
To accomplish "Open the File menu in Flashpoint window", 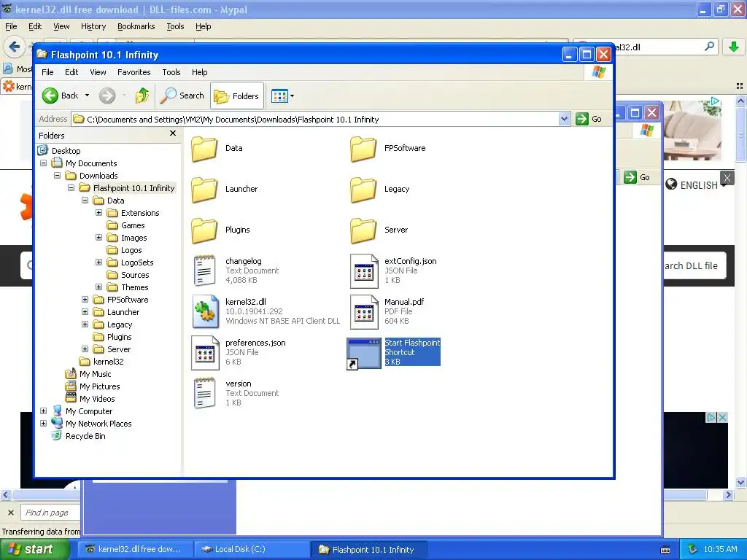I will click(47, 72).
